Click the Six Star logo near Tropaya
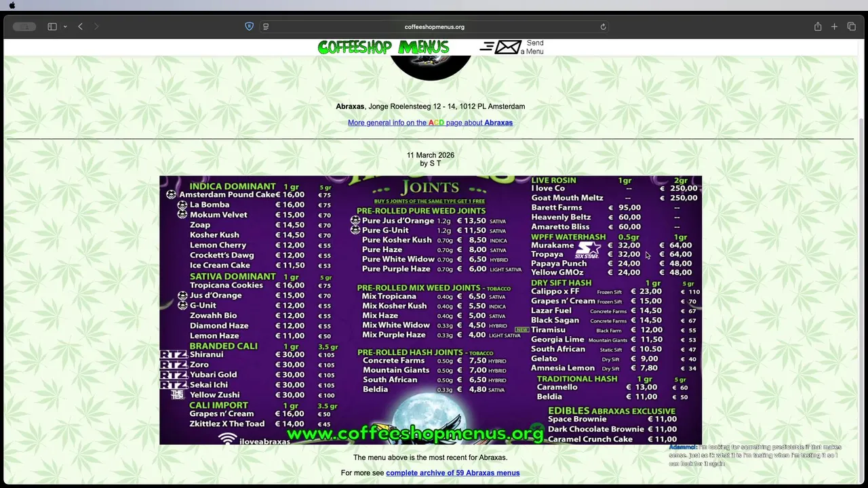This screenshot has height=488, width=868. (x=587, y=251)
